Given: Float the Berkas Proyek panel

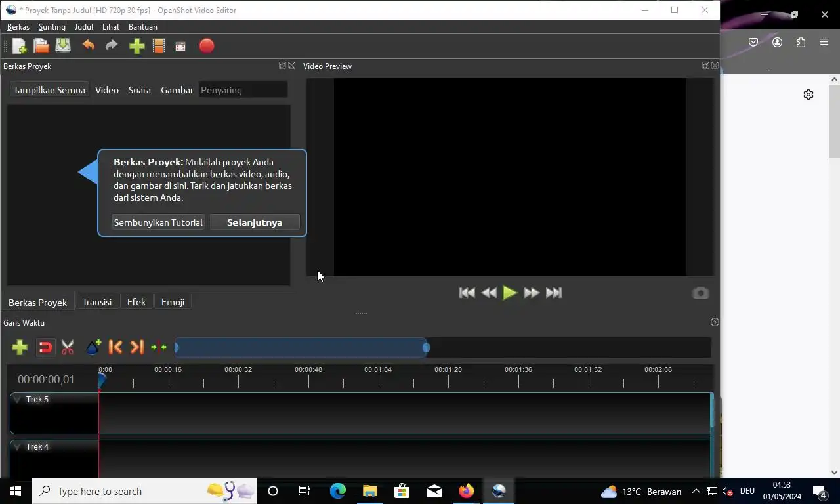Looking at the screenshot, I should tap(282, 66).
